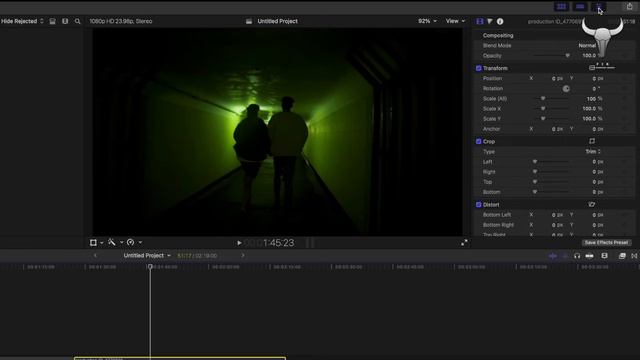Click the Rotation dial control
The width and height of the screenshot is (640, 360).
[x=566, y=89]
